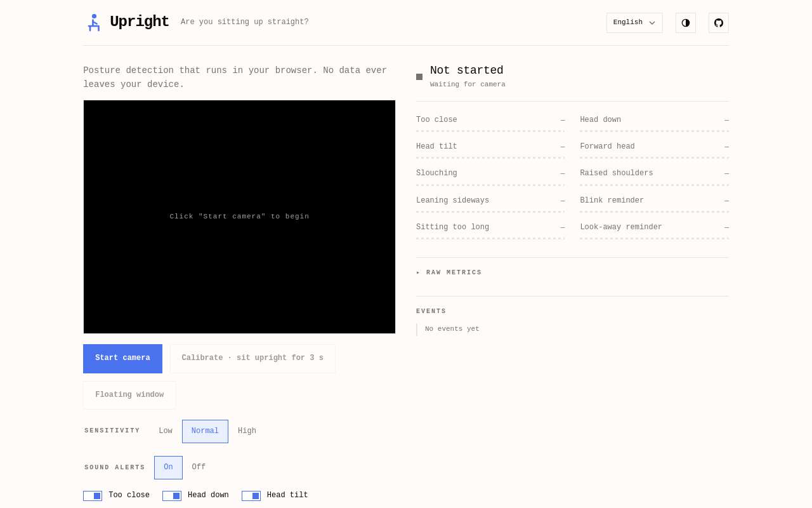Click the Upright seated-person logo icon

tap(94, 22)
